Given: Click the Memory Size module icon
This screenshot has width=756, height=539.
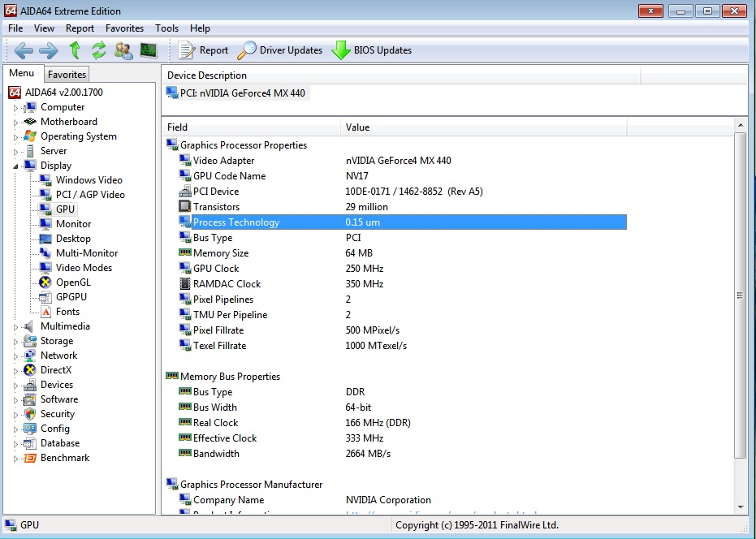Looking at the screenshot, I should (184, 252).
